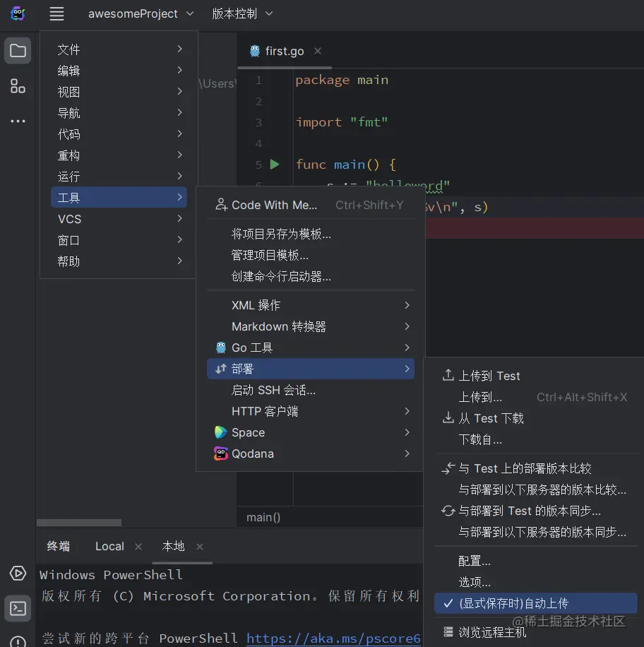Open the Space submenu
Image resolution: width=644 pixels, height=647 pixels.
click(x=311, y=432)
